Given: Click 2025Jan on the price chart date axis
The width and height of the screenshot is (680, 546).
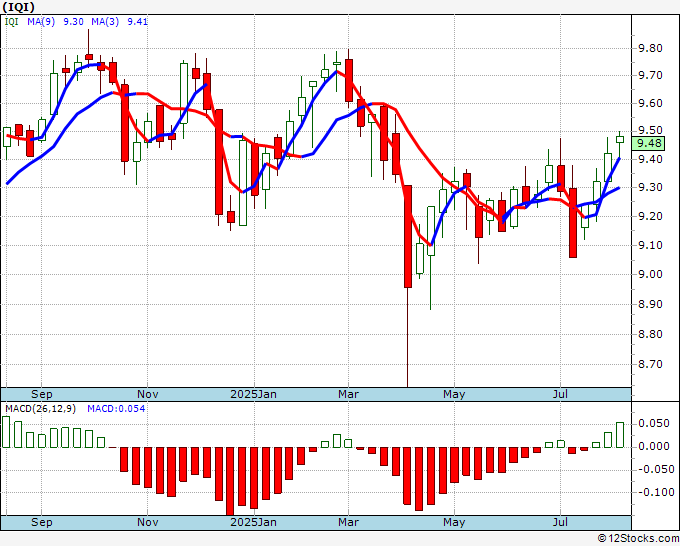Looking at the screenshot, I should [253, 394].
